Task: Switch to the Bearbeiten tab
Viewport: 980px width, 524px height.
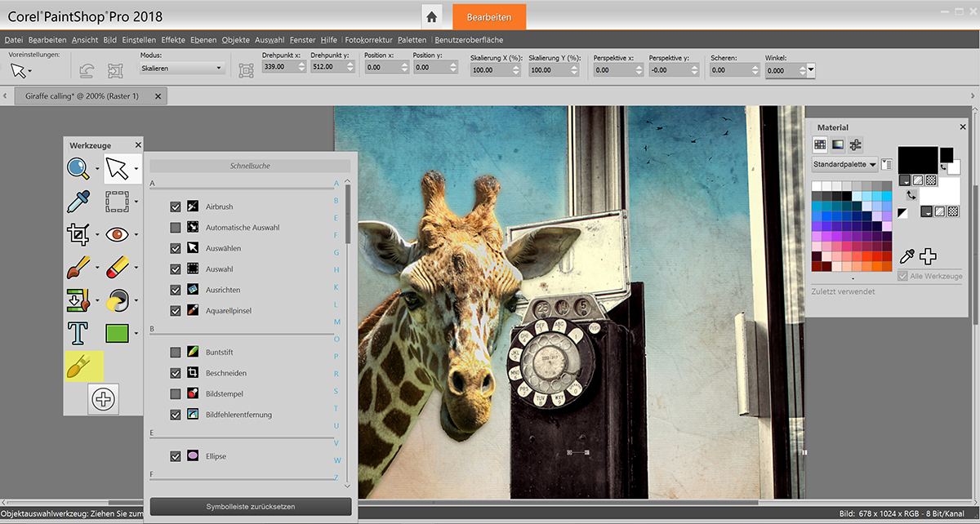Action: pos(488,17)
